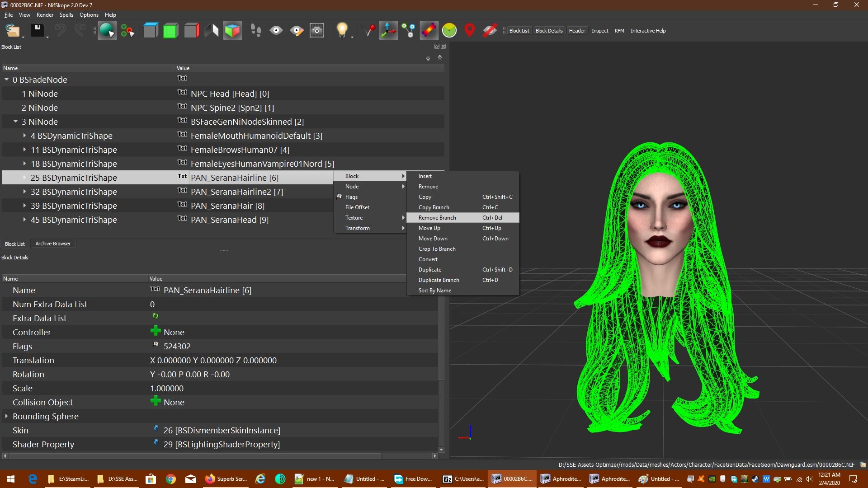Expand the 45 BSDynamicTriShape node
868x488 pixels.
pos(24,220)
